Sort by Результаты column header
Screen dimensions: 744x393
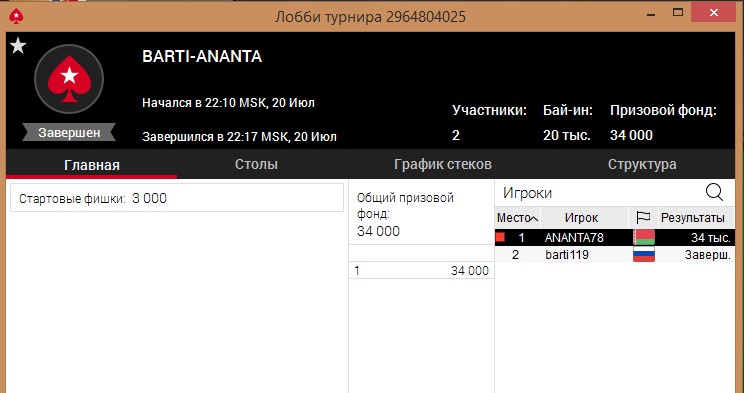(693, 218)
